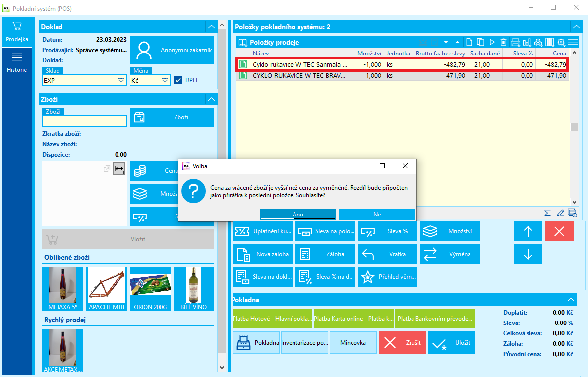The height and width of the screenshot is (377, 588).
Task: Click the add-list icon below table
Action: click(572, 213)
